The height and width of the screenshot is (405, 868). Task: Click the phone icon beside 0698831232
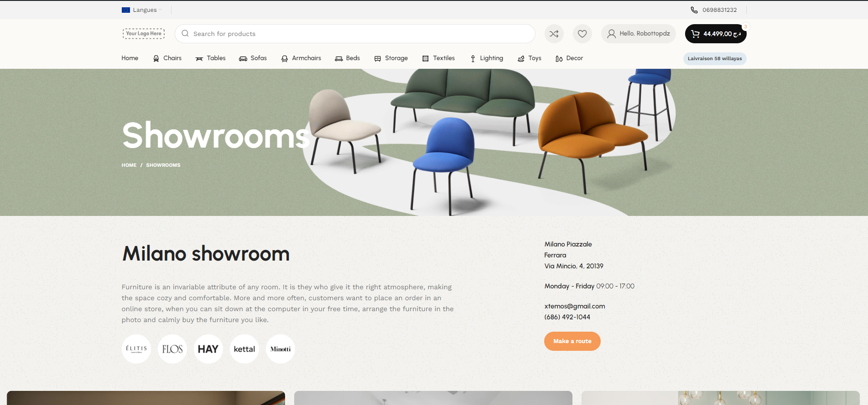pos(694,10)
